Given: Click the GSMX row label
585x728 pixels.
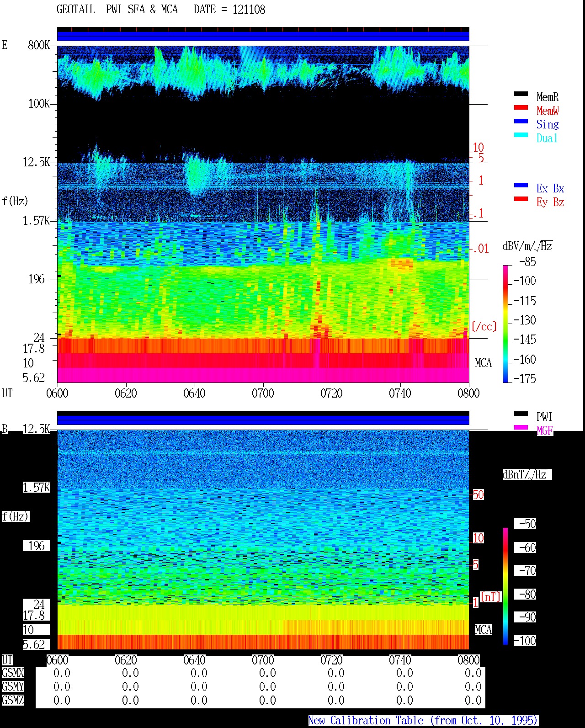Looking at the screenshot, I should [13, 673].
